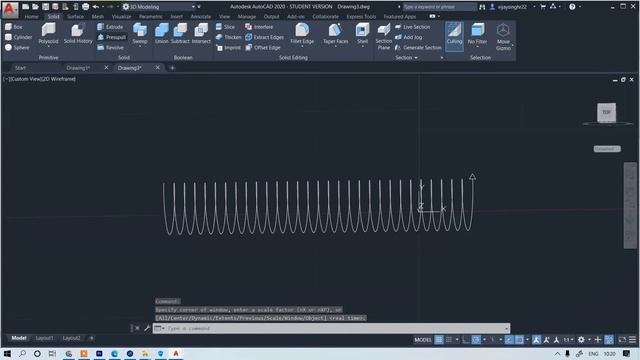Activate the Revolve tool
The image size is (640, 360).
point(111,47)
